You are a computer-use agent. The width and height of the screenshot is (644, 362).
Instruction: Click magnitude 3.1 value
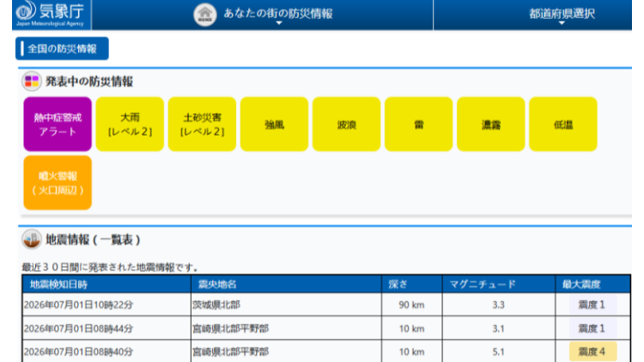(x=498, y=329)
